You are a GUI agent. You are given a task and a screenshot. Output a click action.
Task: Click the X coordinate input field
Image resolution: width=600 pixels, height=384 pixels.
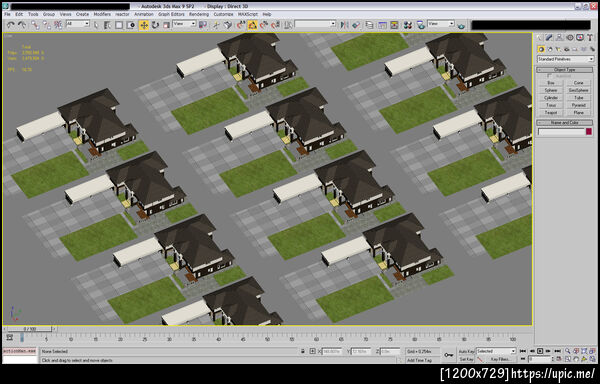point(331,351)
